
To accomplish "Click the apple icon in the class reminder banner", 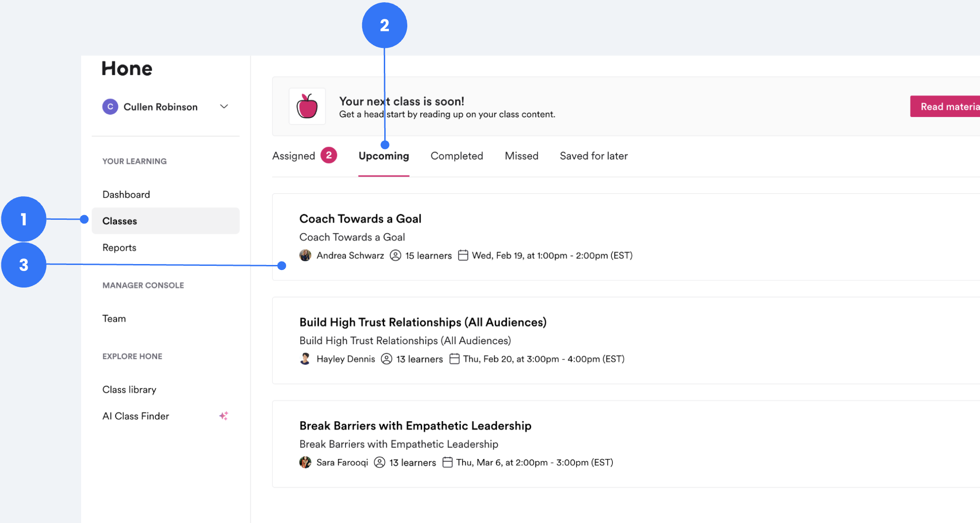I will click(307, 106).
